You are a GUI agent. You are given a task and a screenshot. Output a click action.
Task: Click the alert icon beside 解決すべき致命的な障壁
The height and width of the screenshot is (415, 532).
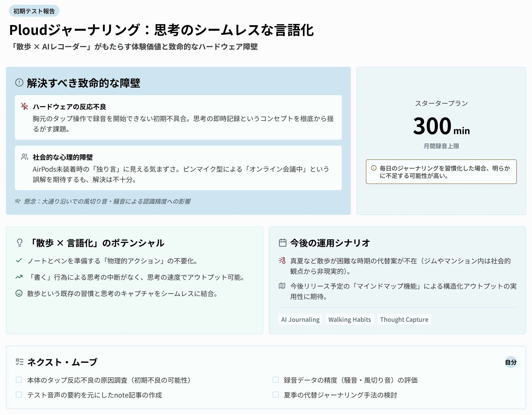[19, 82]
